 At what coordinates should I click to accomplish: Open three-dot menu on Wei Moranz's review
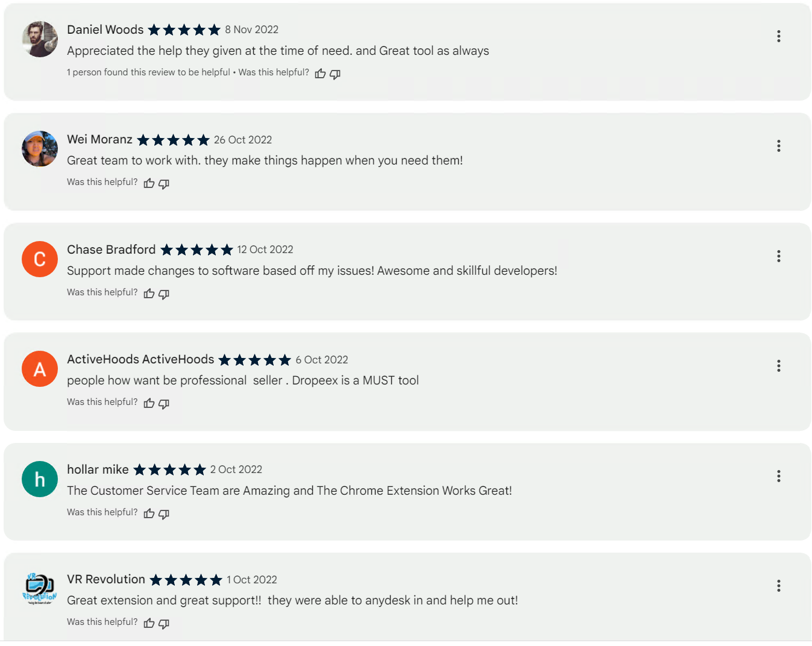click(x=779, y=146)
